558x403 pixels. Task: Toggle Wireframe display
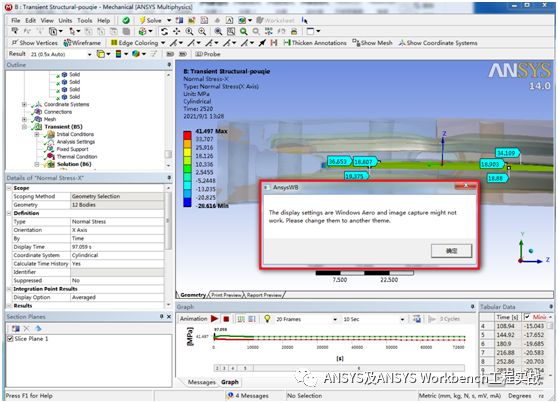coord(82,43)
